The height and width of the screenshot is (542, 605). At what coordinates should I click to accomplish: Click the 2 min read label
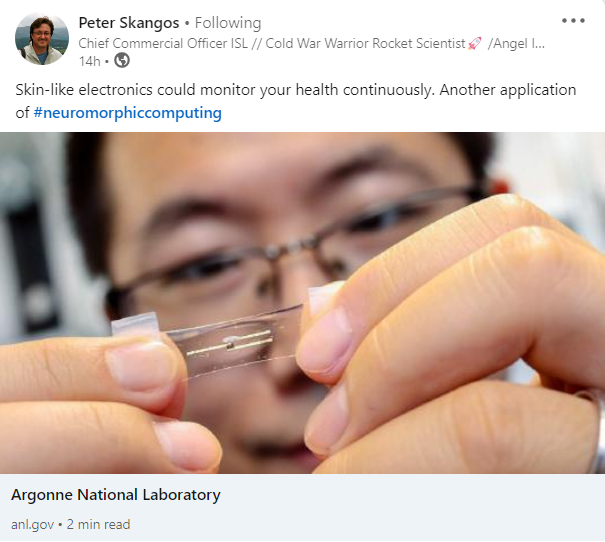pos(98,525)
